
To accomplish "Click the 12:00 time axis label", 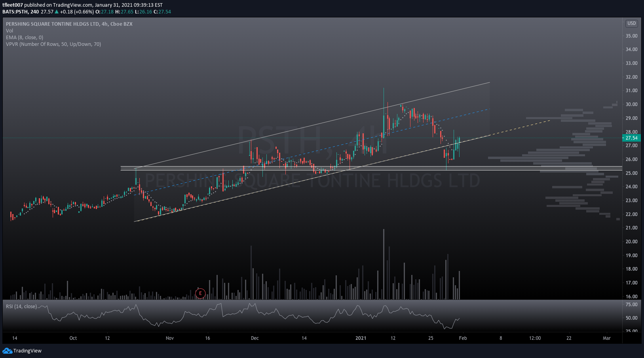I will [535, 338].
